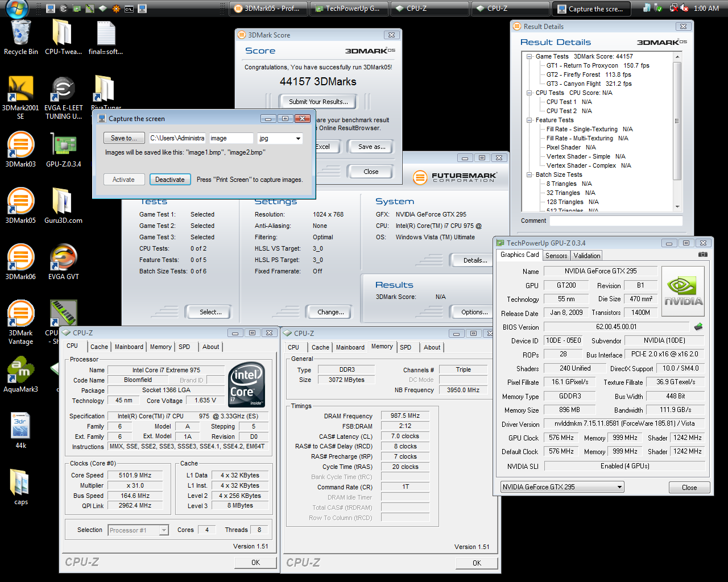Launch the EVGA icon in Quick Launch

[x=63, y=9]
